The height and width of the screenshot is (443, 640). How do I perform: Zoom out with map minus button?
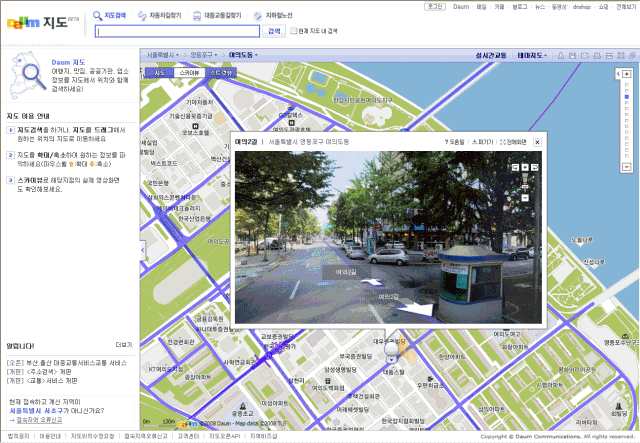click(626, 166)
